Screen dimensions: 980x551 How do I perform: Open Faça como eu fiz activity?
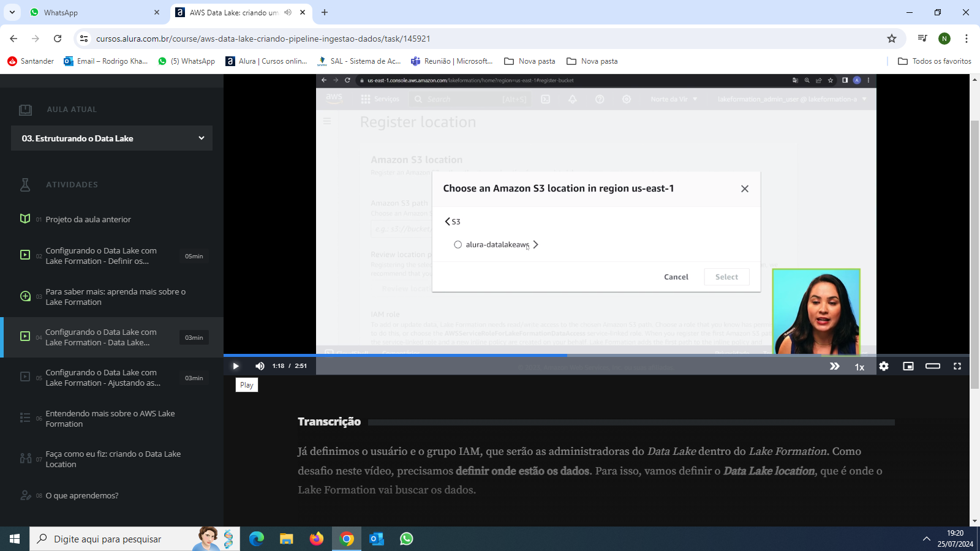click(112, 459)
